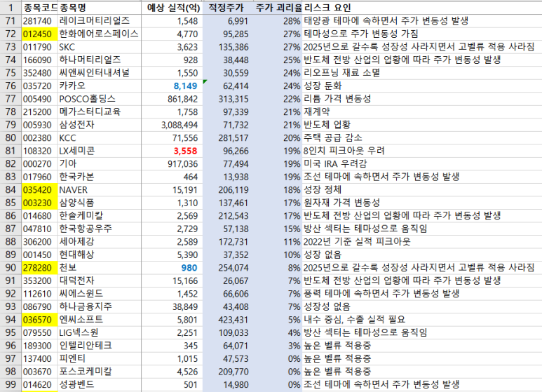Select the POSCO홀딩스 name cell
Image resolution: width=542 pixels, height=392 pixels.
(x=100, y=99)
